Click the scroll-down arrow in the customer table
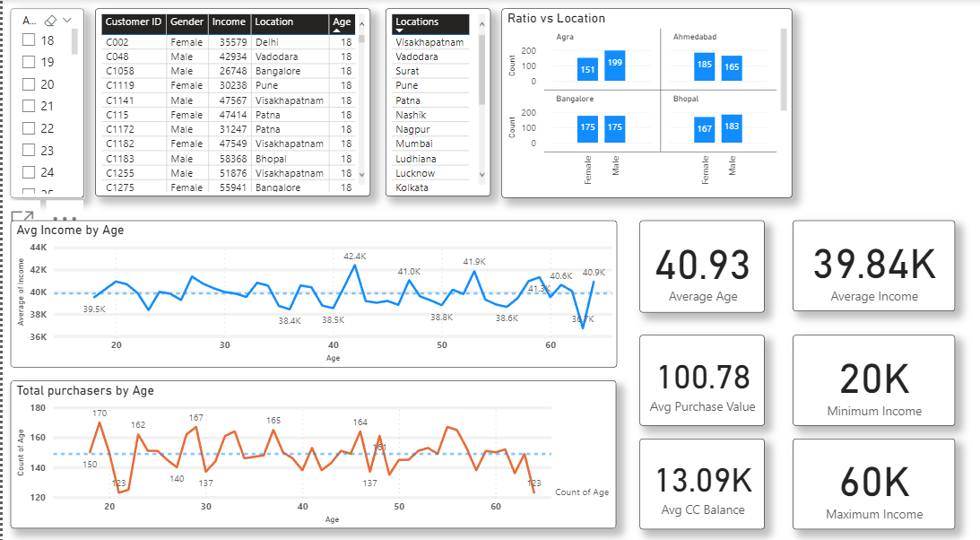 click(361, 174)
